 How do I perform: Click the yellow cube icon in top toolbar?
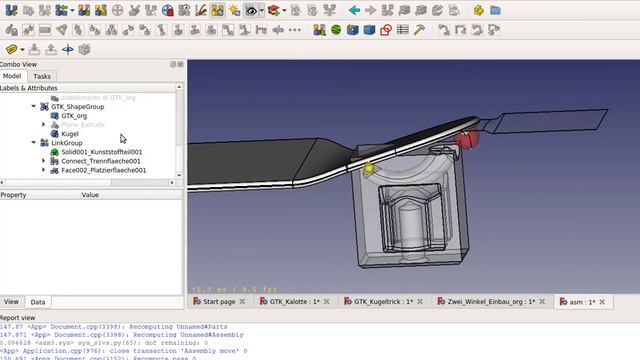click(x=479, y=10)
